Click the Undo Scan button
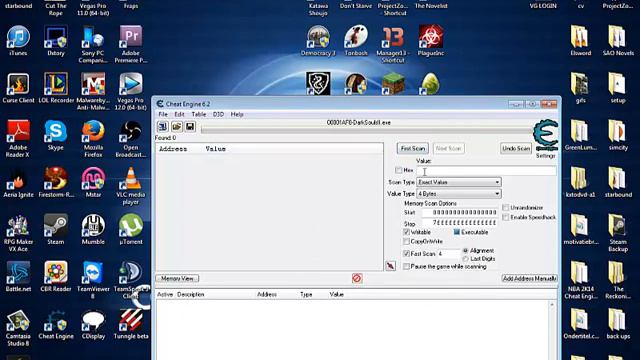This screenshot has width=640, height=360. point(516,148)
